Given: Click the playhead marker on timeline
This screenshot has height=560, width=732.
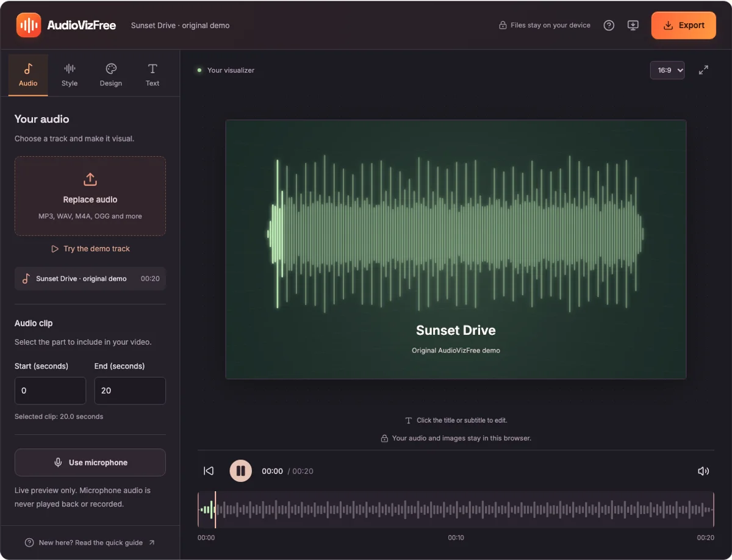Looking at the screenshot, I should pos(215,509).
